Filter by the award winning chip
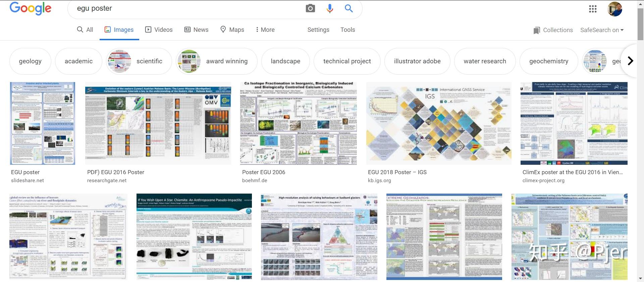644x282 pixels. [x=217, y=61]
